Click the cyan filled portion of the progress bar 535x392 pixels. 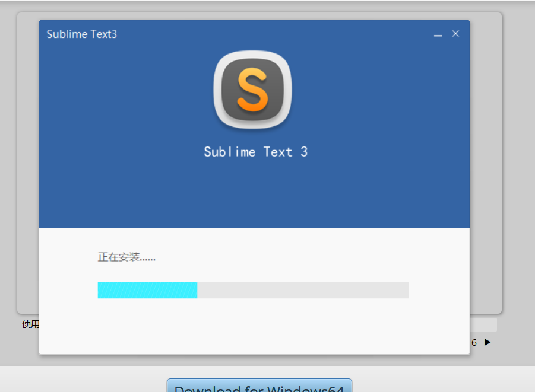[147, 290]
